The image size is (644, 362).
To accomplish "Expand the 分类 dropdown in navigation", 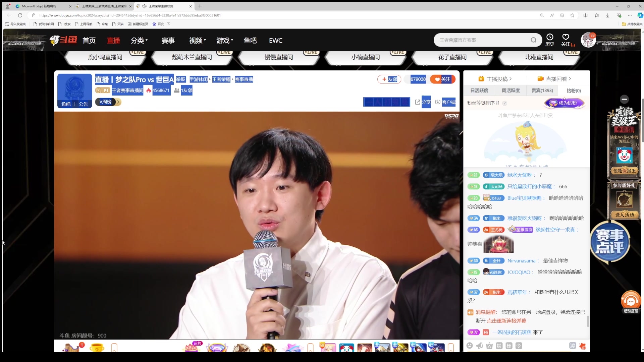I will [x=139, y=41].
